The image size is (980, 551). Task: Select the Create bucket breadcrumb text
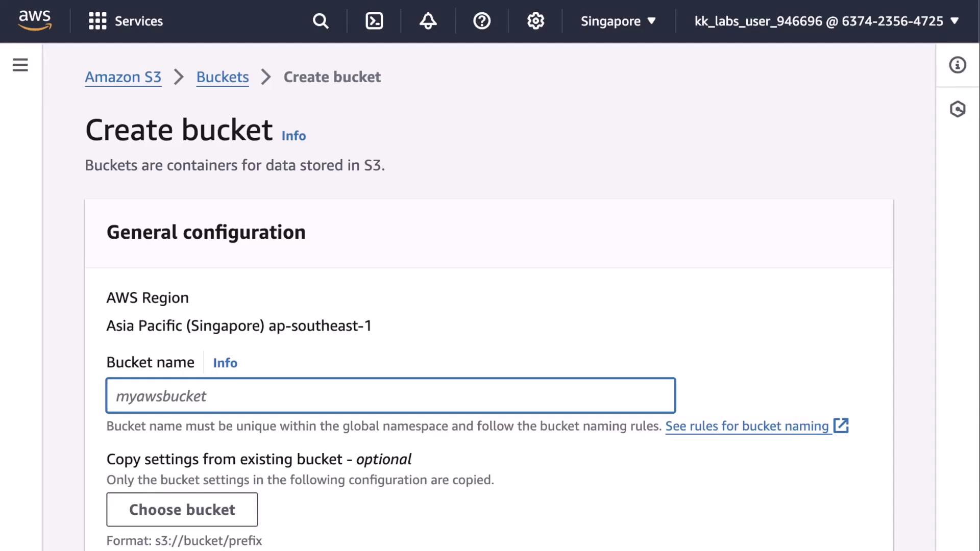[332, 77]
